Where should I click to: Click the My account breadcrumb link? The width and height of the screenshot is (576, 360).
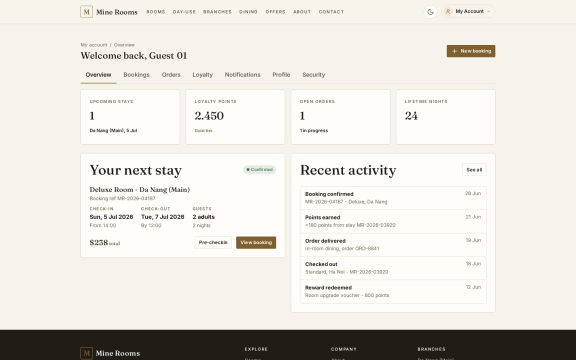[x=94, y=45]
